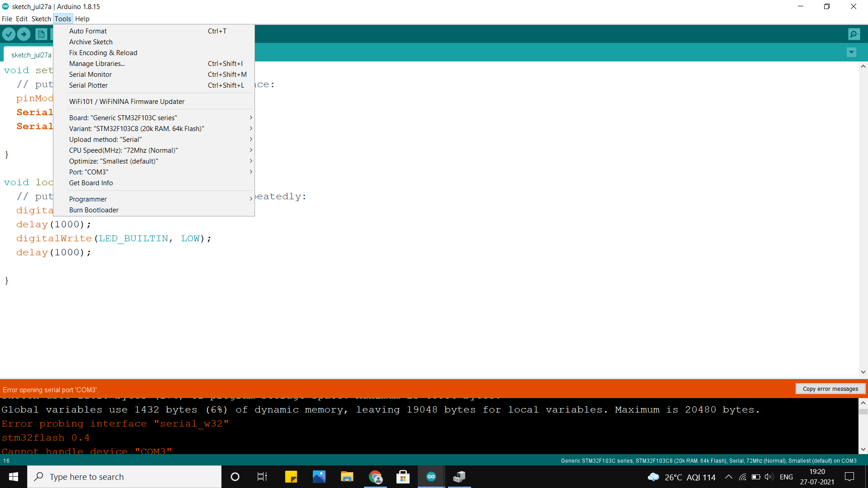The height and width of the screenshot is (488, 868).
Task: Run Auto Format from the Tools menu
Action: (88, 31)
